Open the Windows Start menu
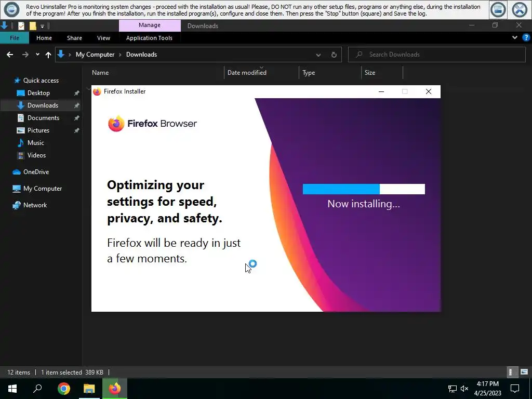 [12, 389]
